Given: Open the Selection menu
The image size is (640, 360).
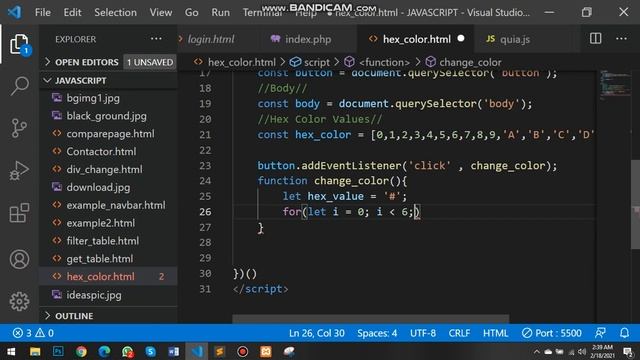Looking at the screenshot, I should pos(116,12).
